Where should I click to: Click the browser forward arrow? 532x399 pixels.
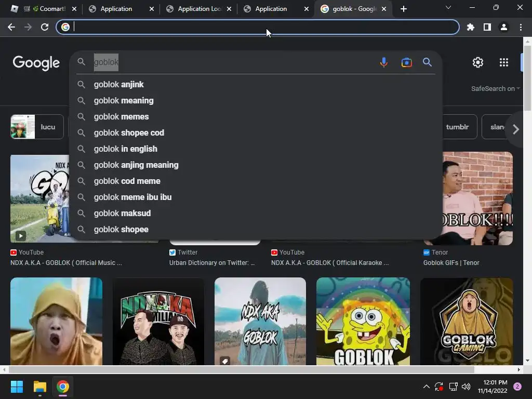pos(28,27)
